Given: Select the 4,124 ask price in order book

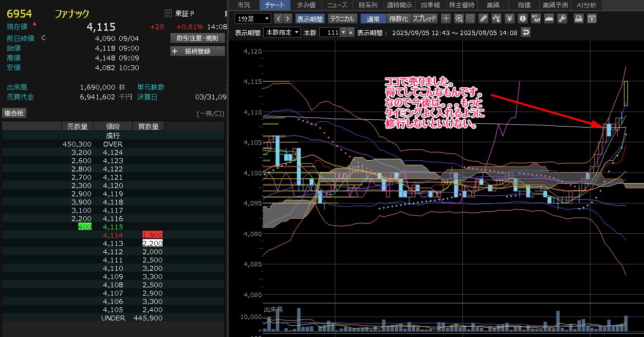Looking at the screenshot, I should tap(113, 152).
